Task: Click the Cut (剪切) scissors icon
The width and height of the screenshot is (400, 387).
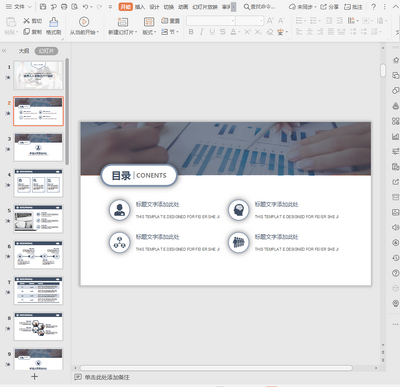Action: click(27, 21)
